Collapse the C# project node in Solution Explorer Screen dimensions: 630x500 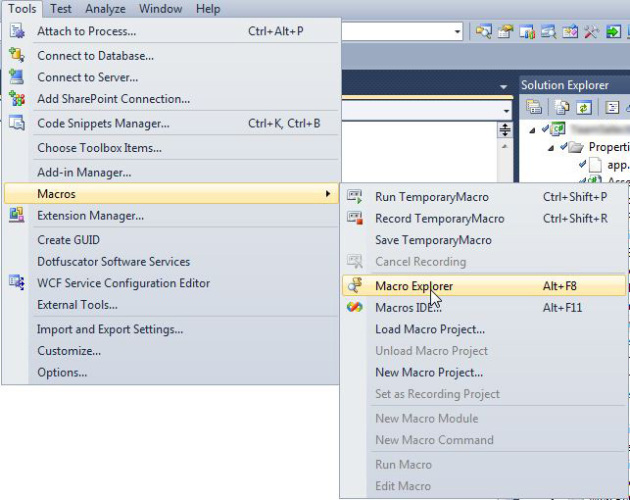pos(532,130)
